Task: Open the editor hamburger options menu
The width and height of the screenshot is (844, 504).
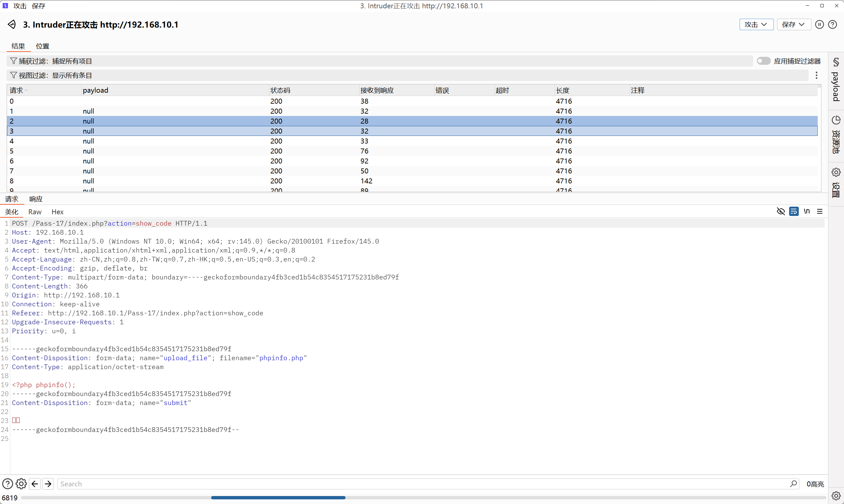Action: (x=819, y=211)
